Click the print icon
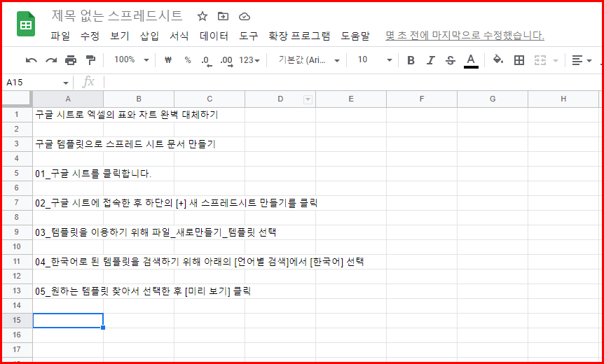This screenshot has width=604, height=364. point(71,60)
